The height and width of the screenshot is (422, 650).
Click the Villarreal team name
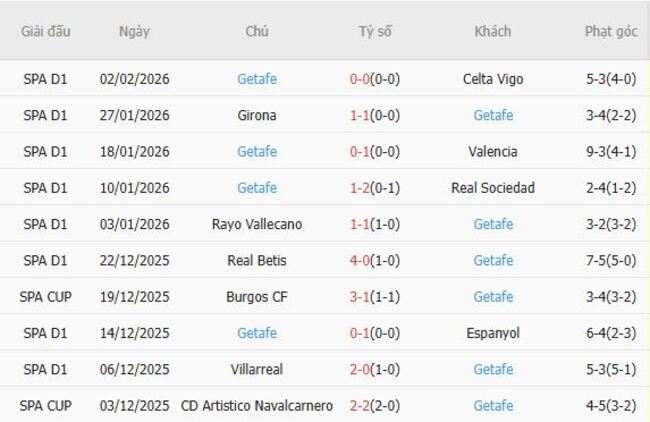click(x=257, y=369)
